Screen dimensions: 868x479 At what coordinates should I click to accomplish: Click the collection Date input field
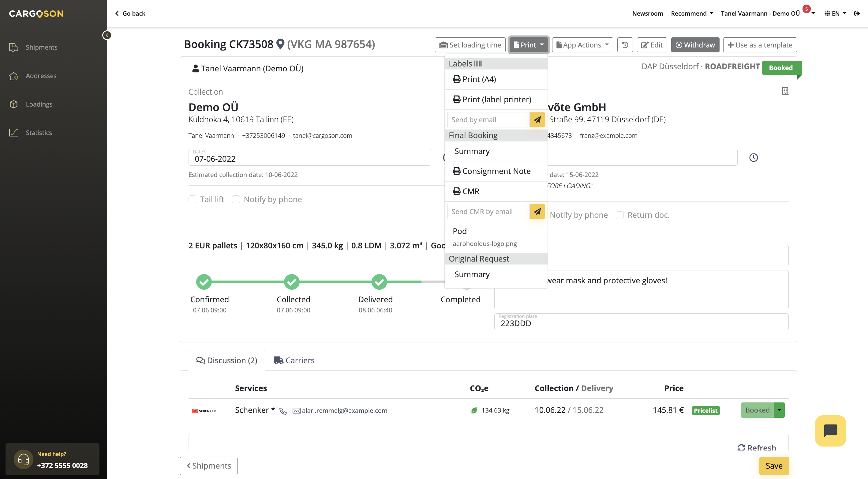[309, 158]
